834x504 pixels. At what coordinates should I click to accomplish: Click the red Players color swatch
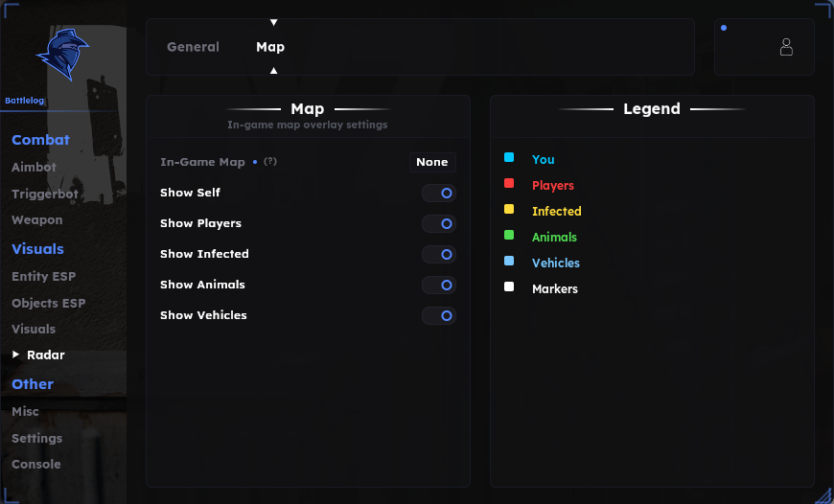click(509, 183)
